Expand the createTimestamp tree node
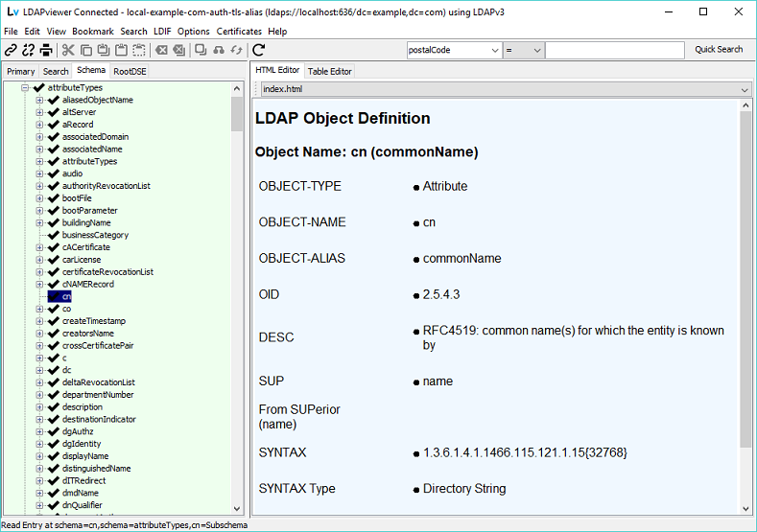This screenshot has height=532, width=757. tap(39, 321)
